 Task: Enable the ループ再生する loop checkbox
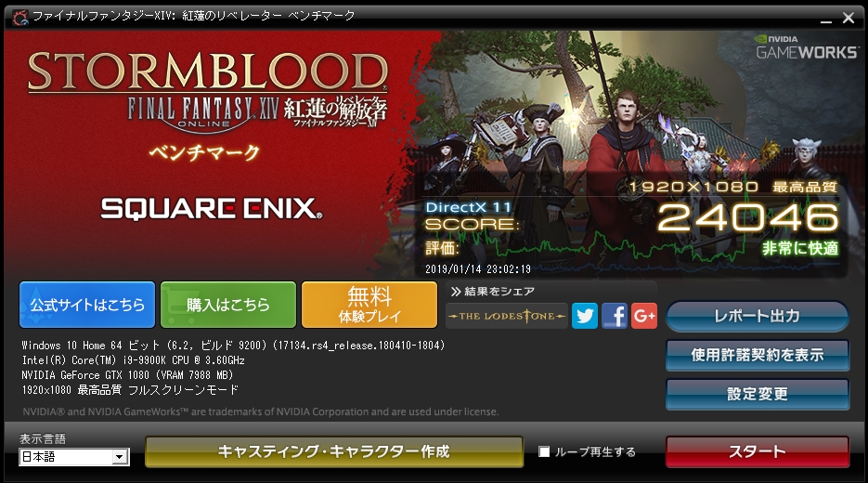tap(544, 451)
